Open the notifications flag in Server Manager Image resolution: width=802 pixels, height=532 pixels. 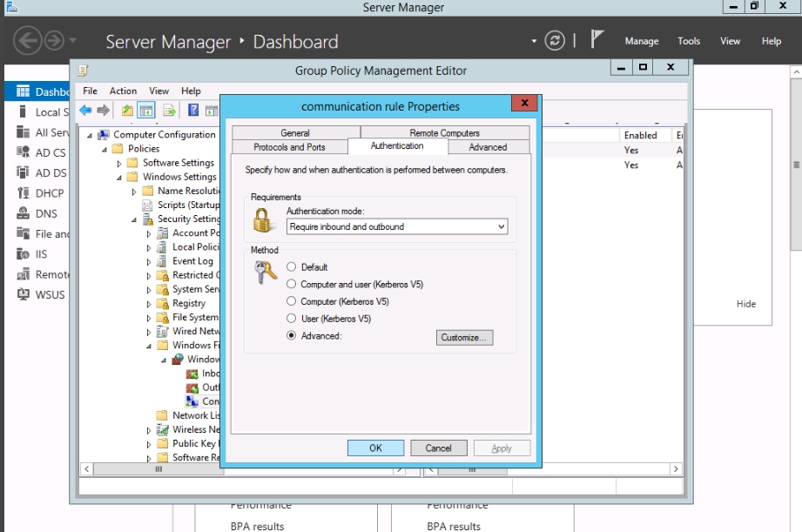tap(597, 40)
